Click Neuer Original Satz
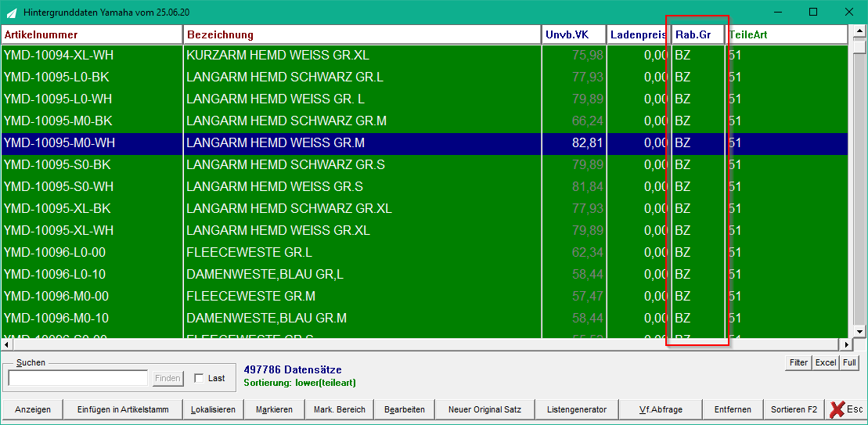This screenshot has width=868, height=425. pos(487,409)
